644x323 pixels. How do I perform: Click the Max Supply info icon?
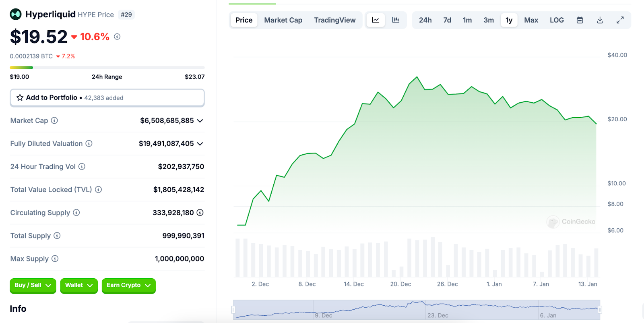tap(55, 259)
